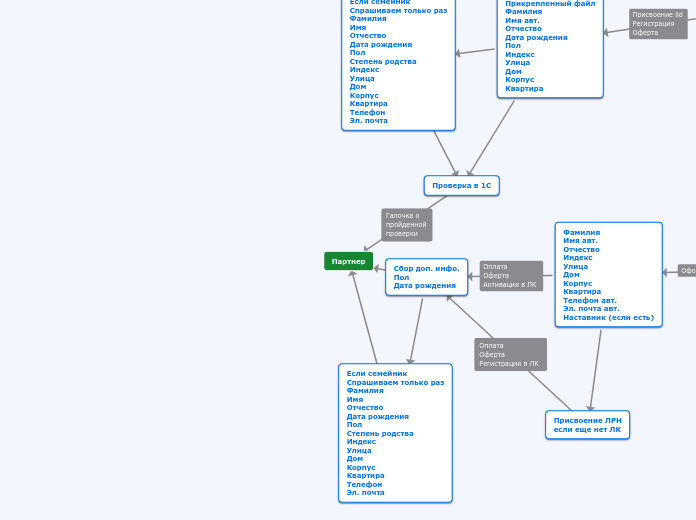Select 'Степень родства' in node below 'Сбор доп. инфо.'
The height and width of the screenshot is (520, 696).
point(380,433)
